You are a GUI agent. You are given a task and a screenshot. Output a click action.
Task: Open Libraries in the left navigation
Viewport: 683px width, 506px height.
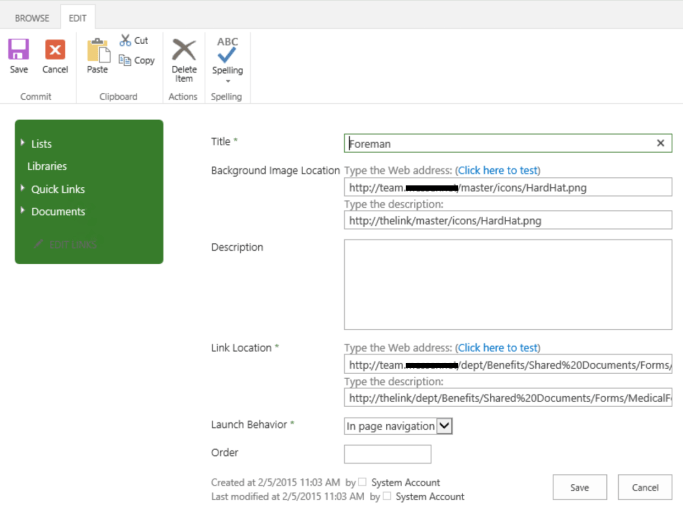pyautogui.click(x=47, y=166)
